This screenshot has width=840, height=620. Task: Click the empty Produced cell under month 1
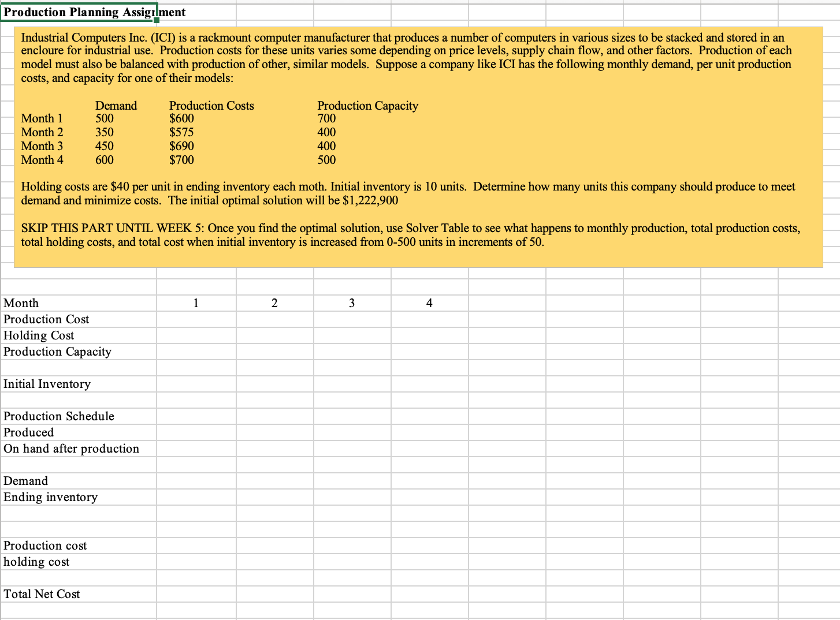(196, 432)
